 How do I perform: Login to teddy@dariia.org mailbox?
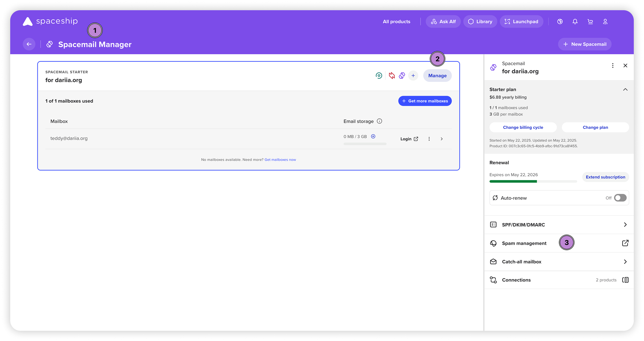(409, 139)
